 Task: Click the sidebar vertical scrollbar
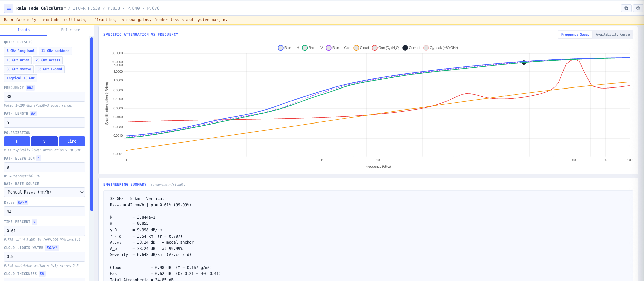click(x=92, y=125)
